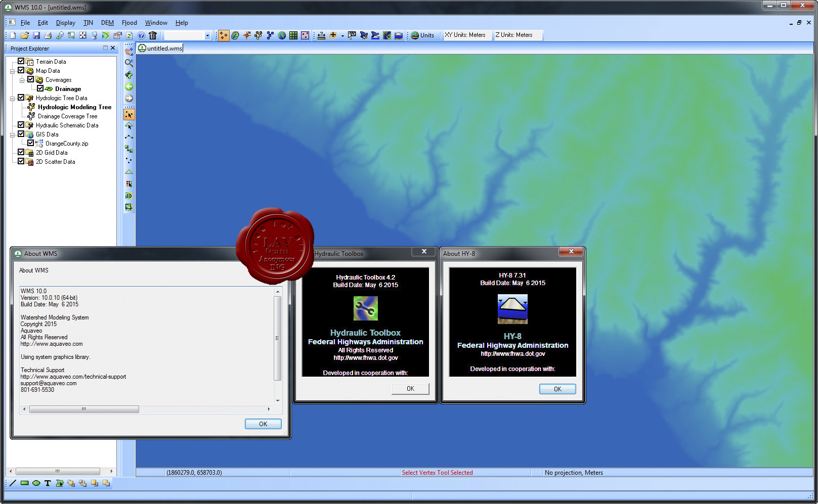Toggle the 2D Grid Data checkbox

pos(21,152)
